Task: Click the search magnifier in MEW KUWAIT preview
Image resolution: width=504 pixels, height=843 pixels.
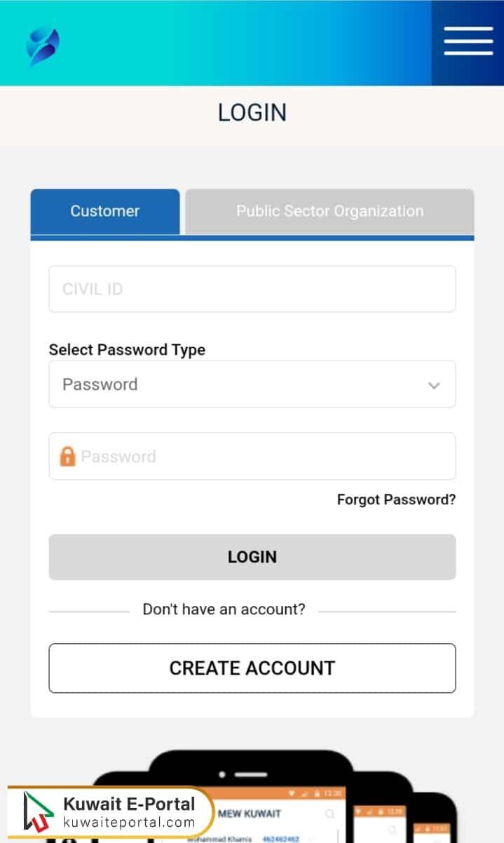Action: 329,814
